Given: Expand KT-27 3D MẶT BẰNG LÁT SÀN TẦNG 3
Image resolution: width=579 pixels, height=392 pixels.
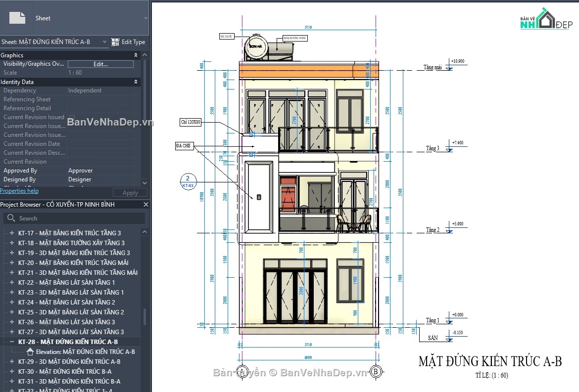Looking at the screenshot, I should (12, 332).
